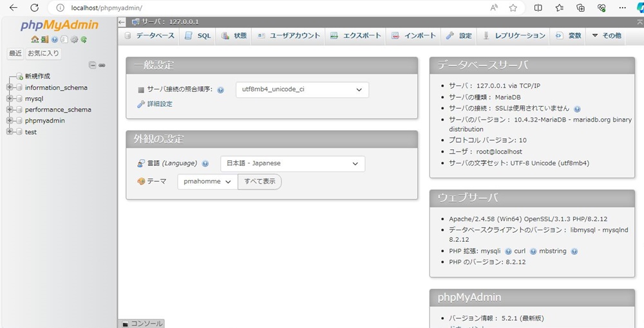Image resolution: width=644 pixels, height=328 pixels.
Task: Click help icon after mbstring extension
Action: coord(574,251)
